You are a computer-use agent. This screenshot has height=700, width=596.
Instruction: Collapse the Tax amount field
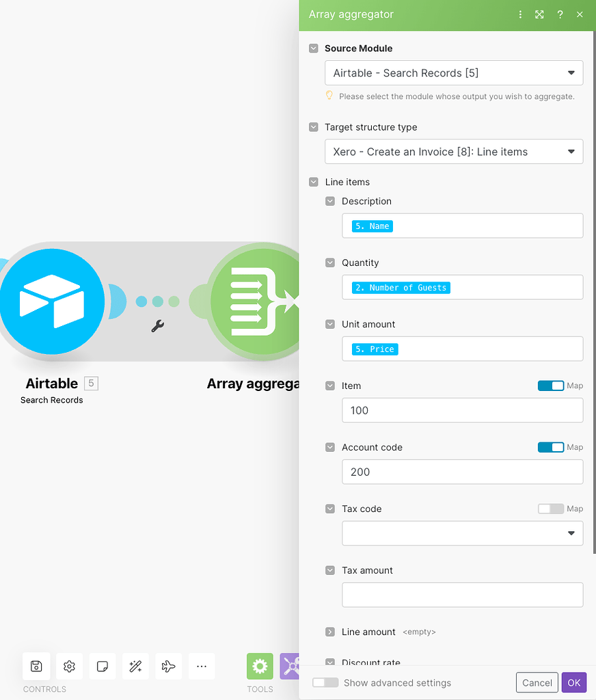tap(330, 570)
